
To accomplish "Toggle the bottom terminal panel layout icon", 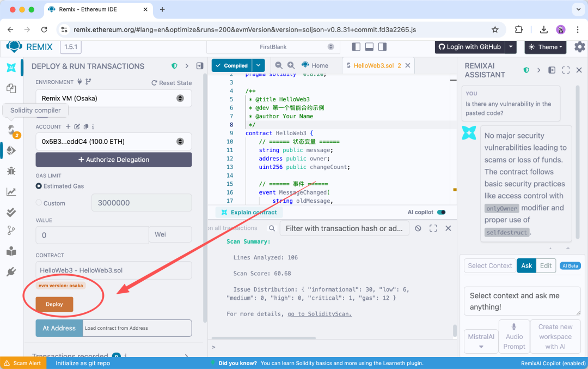I will [x=369, y=46].
